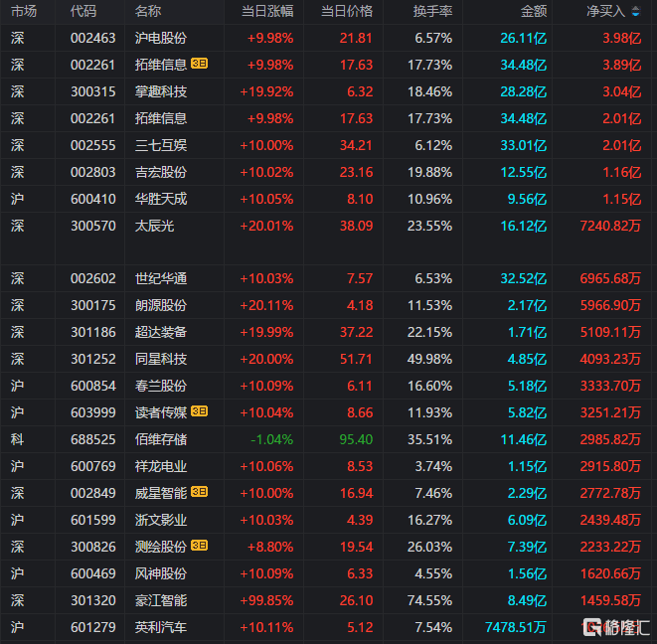This screenshot has height=644, width=657.
Task: Click the +99.85% change value
Action: [266, 600]
